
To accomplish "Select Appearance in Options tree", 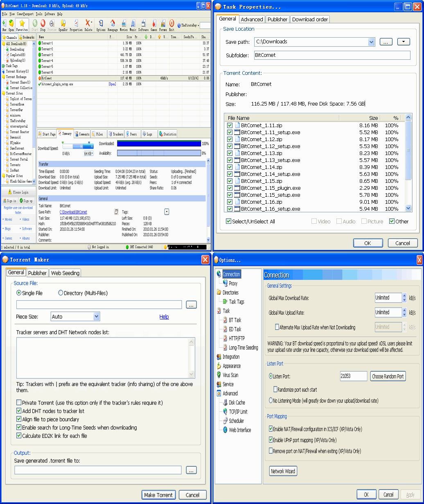I will [228, 366].
